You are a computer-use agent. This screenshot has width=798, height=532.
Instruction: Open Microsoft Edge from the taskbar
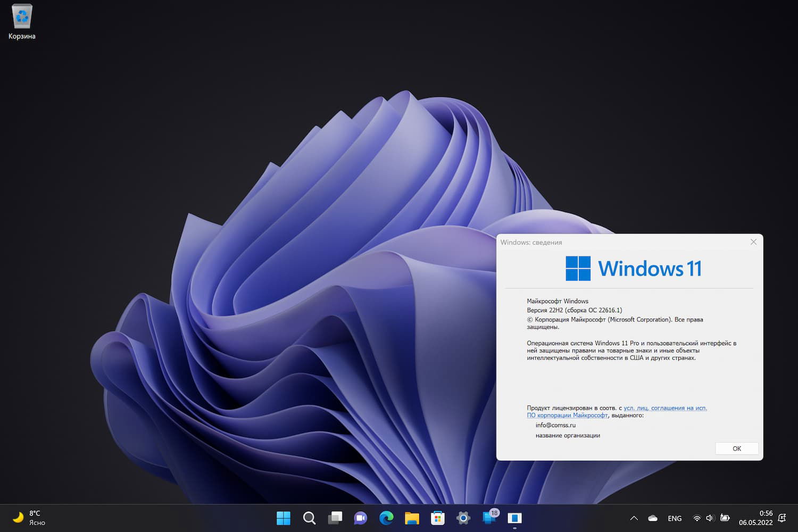386,518
